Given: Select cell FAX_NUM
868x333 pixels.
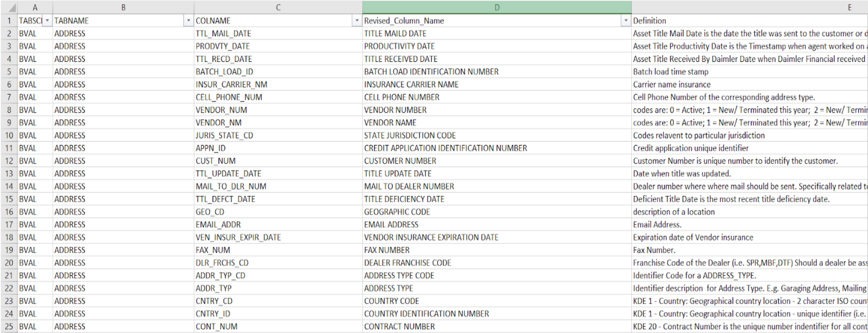Looking at the screenshot, I should 278,250.
